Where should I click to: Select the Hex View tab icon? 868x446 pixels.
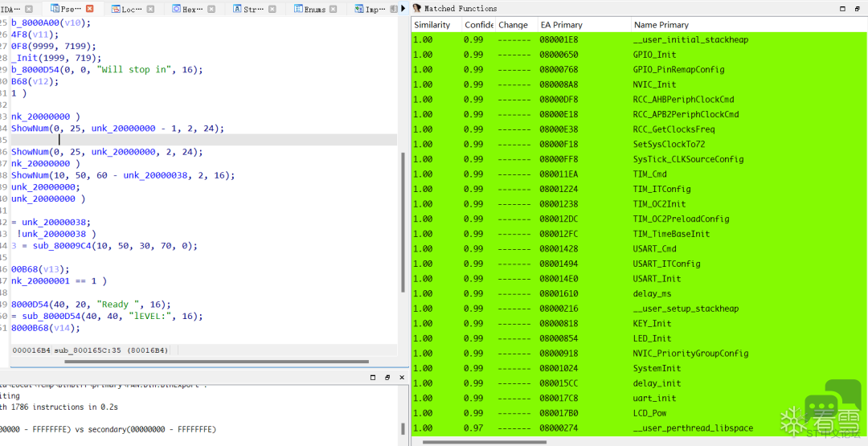click(x=176, y=9)
